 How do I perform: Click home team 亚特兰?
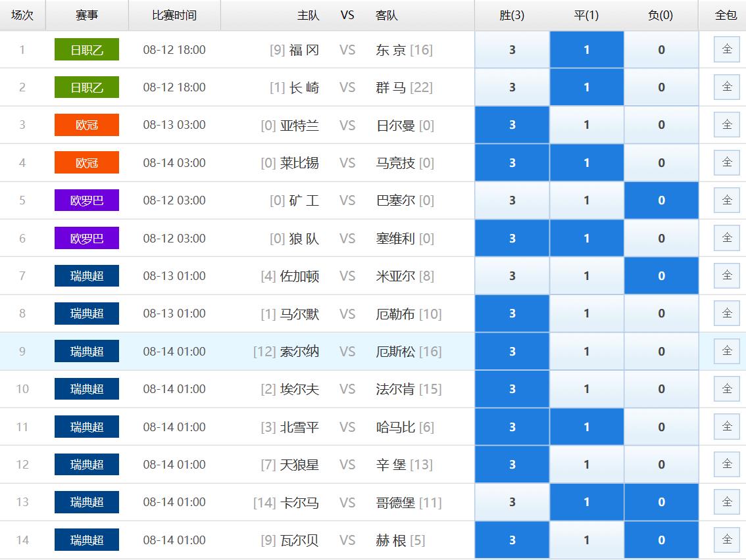[x=299, y=126]
